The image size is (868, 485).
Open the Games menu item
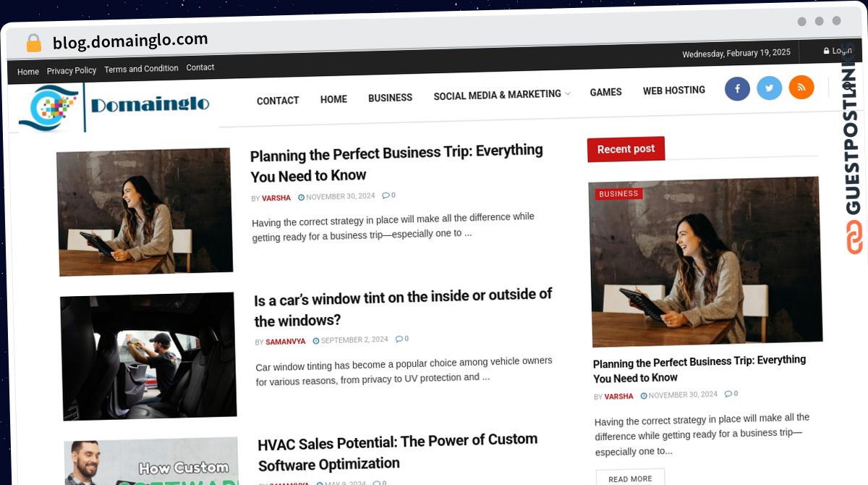point(605,92)
